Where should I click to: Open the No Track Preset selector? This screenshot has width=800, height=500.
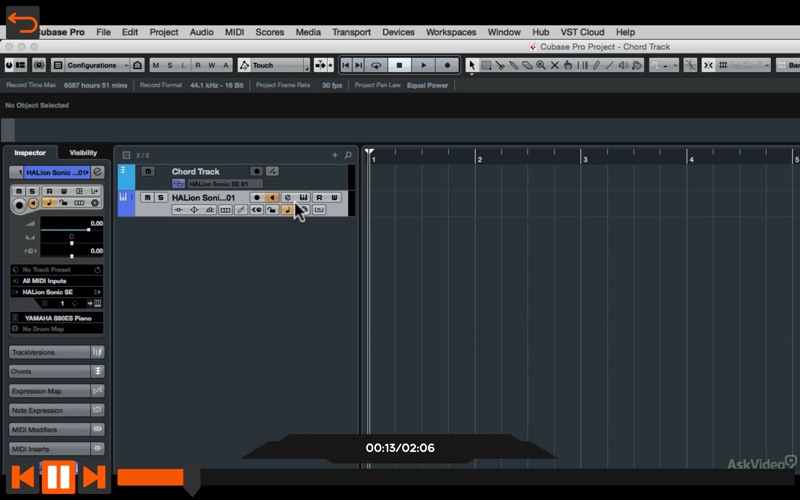pos(57,269)
